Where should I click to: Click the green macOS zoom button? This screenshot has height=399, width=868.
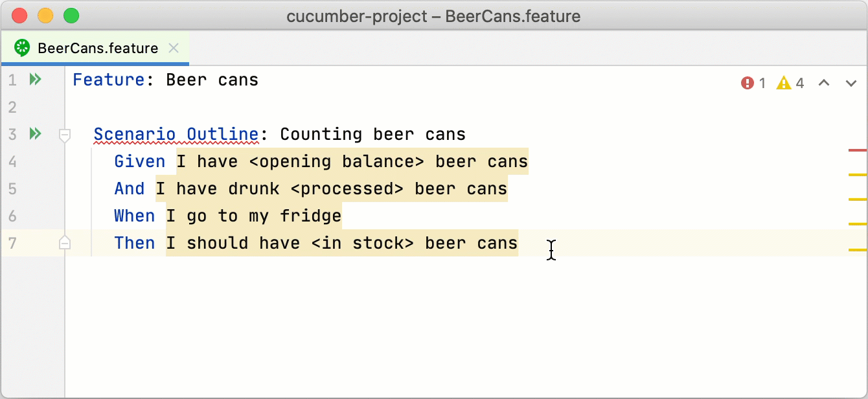pos(71,16)
